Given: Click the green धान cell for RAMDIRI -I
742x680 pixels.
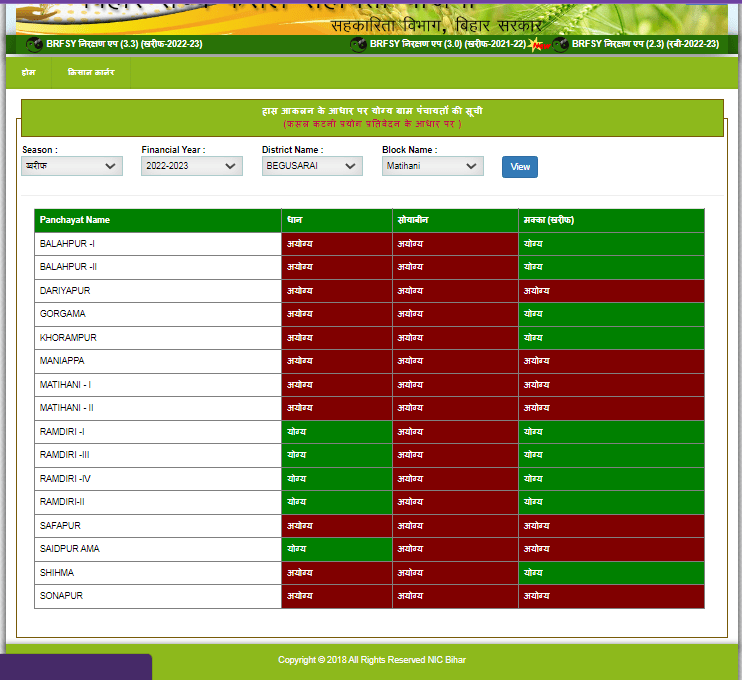Looking at the screenshot, I should 336,432.
